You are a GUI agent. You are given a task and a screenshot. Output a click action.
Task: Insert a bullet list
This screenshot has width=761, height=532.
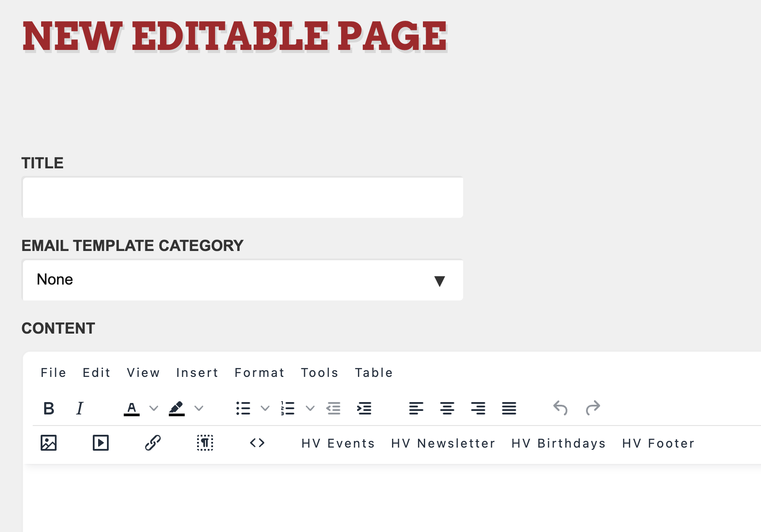click(x=243, y=408)
